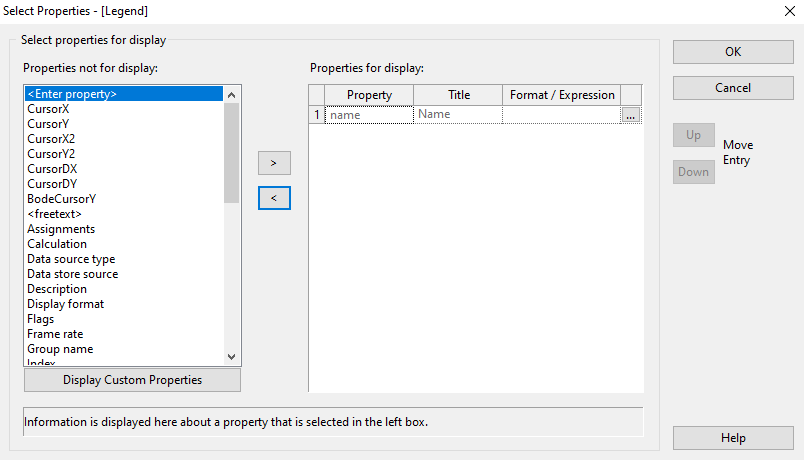Image resolution: width=804 pixels, height=460 pixels.
Task: Click the left arrow remove-property button
Action: click(274, 198)
